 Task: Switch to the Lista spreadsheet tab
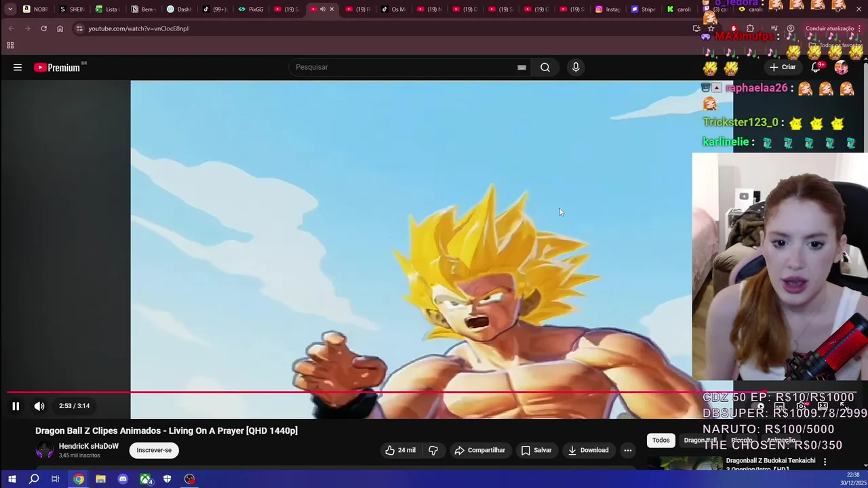107,9
